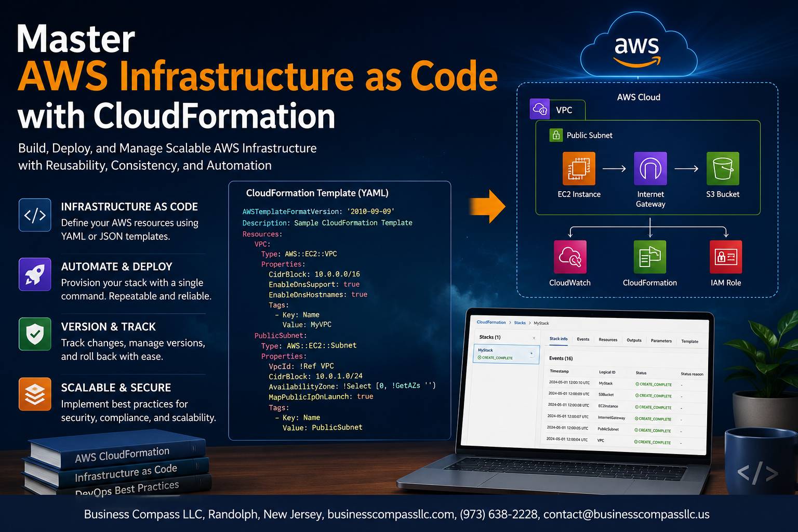Click the Scalable & Secure layers icon
The height and width of the screenshot is (532, 798).
click(35, 394)
